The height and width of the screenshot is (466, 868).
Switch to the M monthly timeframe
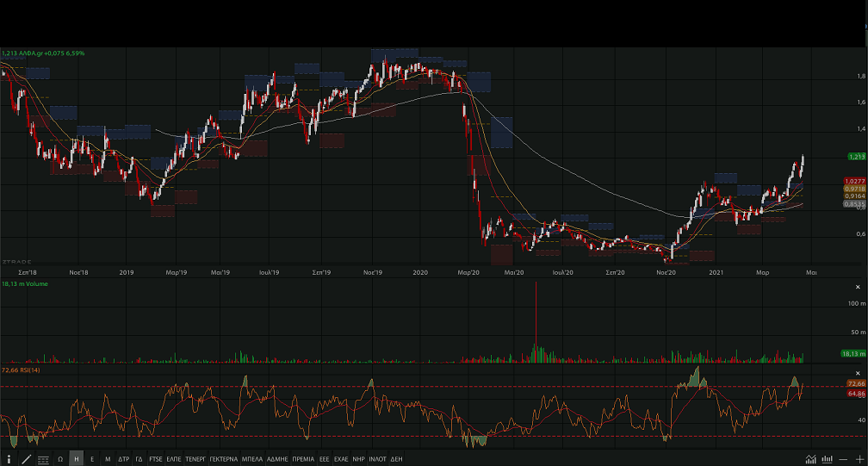(108, 459)
